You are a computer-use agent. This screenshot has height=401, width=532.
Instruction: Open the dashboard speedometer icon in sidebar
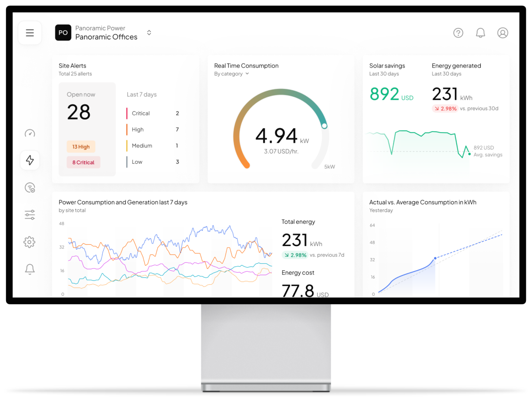(x=29, y=133)
